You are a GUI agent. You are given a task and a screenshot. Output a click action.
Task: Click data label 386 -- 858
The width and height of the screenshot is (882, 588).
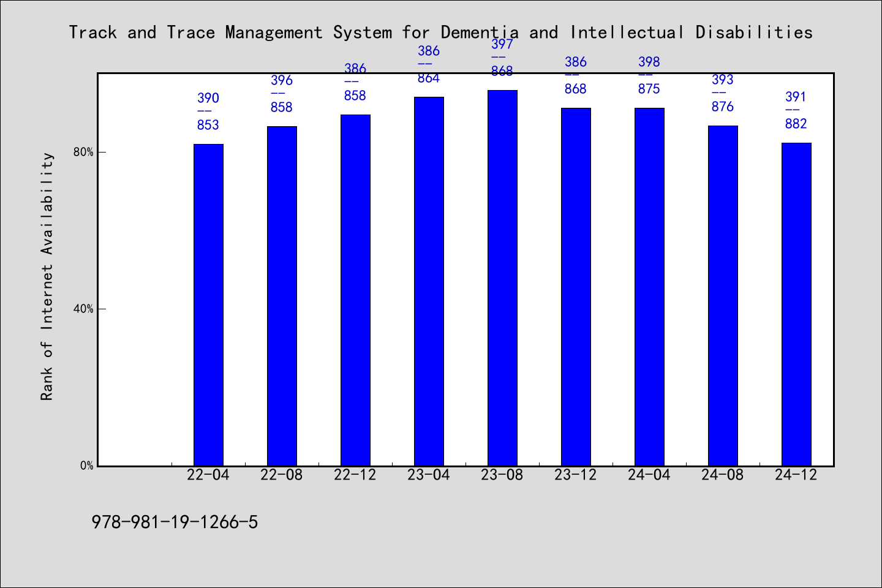(355, 82)
